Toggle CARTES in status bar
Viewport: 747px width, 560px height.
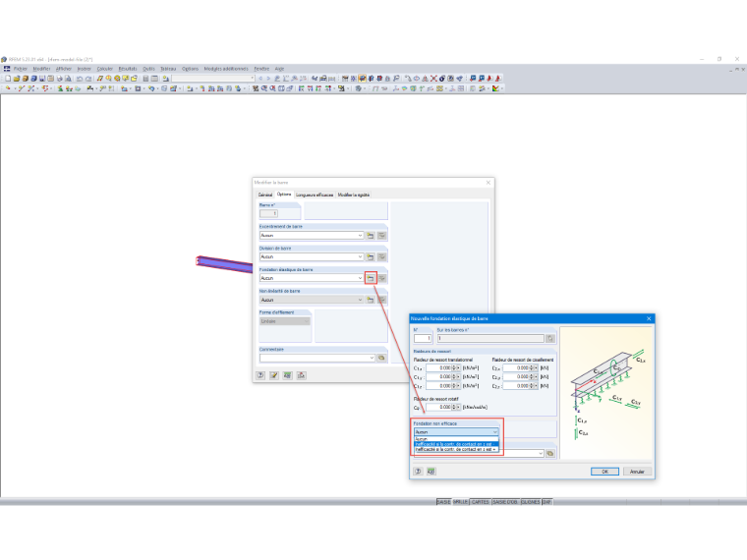click(x=481, y=502)
